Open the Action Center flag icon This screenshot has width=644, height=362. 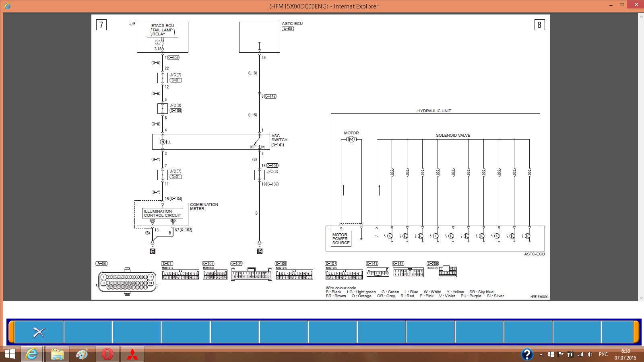(560, 354)
